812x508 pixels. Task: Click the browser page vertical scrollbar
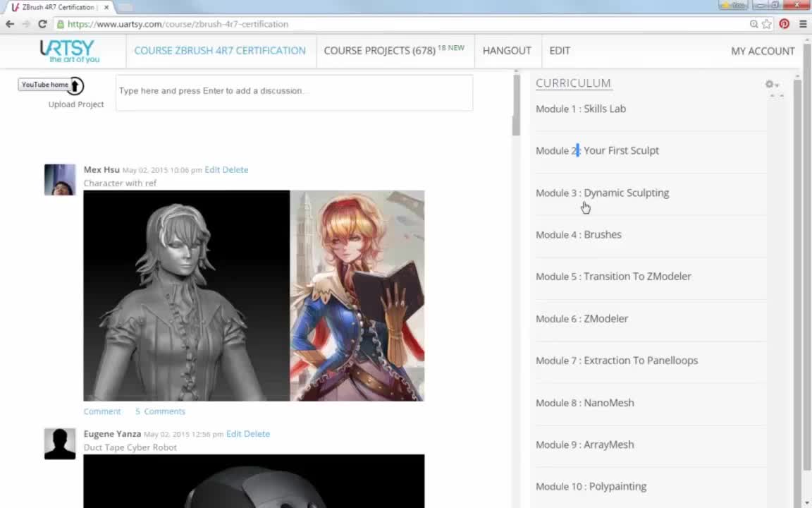(x=807, y=257)
